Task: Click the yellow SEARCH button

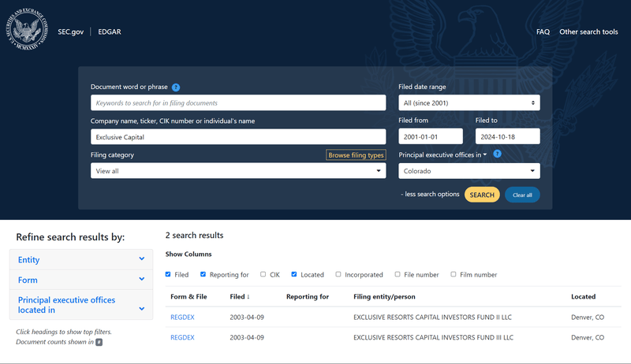Action: [482, 195]
